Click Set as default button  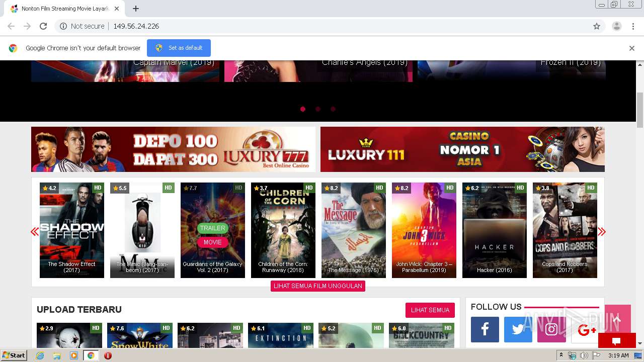(179, 48)
